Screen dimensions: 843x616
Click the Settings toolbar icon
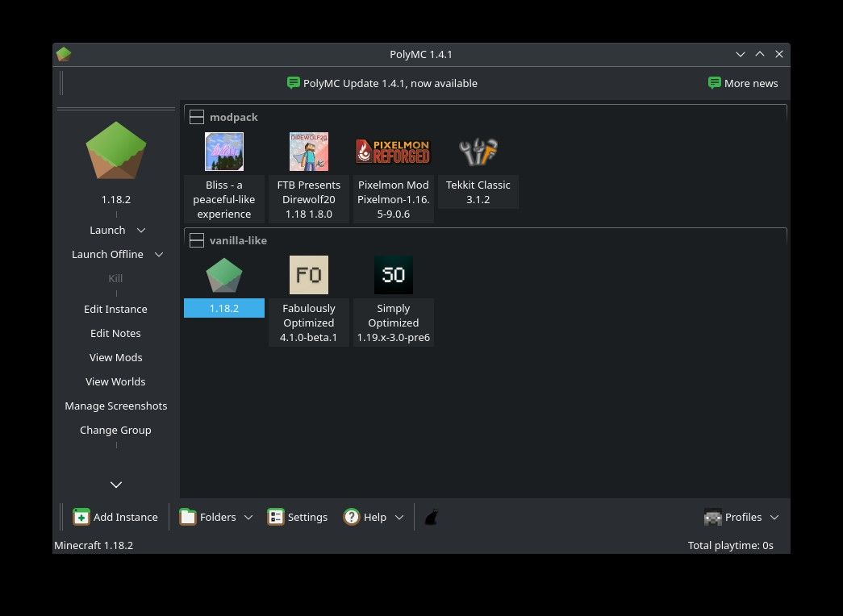click(275, 517)
